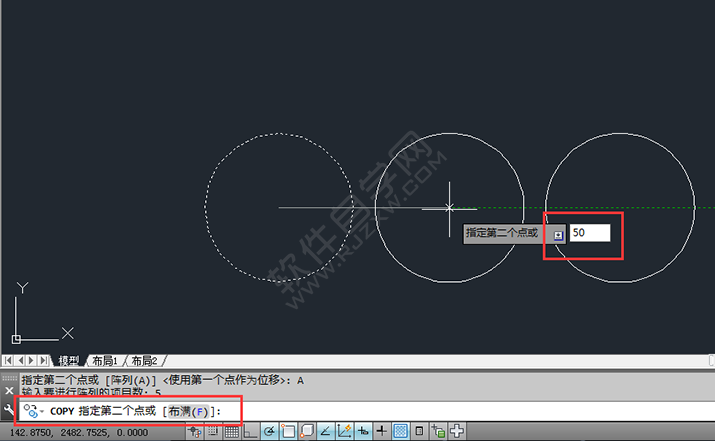The height and width of the screenshot is (441, 715).
Task: Toggle Polar Tracking status icon
Action: click(269, 431)
